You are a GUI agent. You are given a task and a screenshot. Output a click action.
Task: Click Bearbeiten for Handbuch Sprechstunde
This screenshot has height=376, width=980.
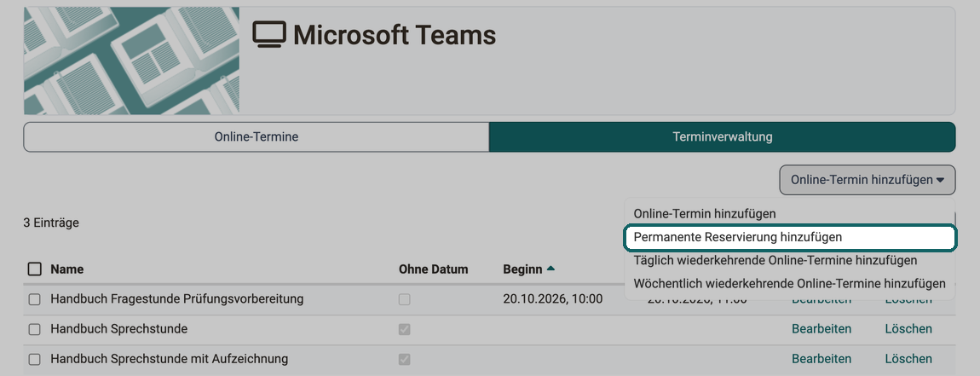point(821,328)
